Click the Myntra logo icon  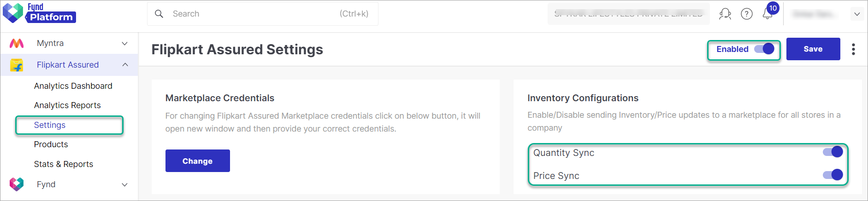click(17, 43)
